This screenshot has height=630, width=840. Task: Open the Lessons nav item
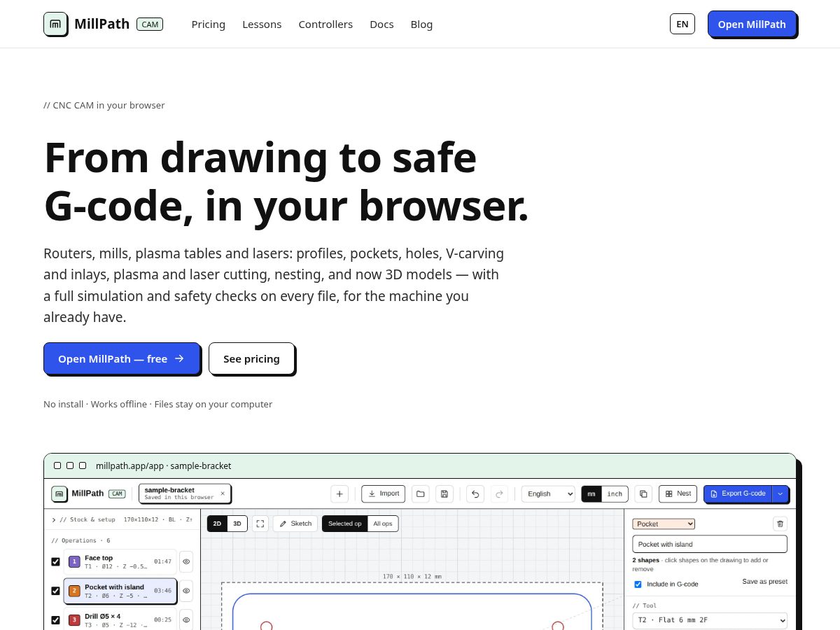click(262, 24)
